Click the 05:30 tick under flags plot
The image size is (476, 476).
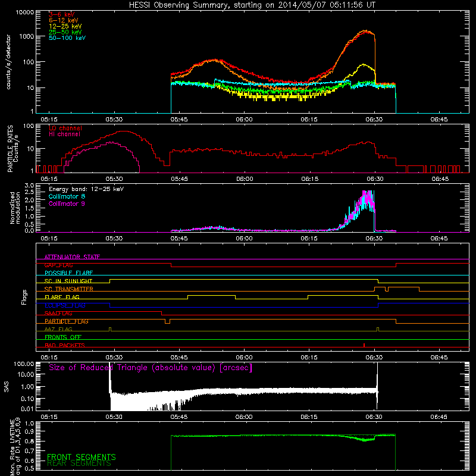(x=114, y=358)
